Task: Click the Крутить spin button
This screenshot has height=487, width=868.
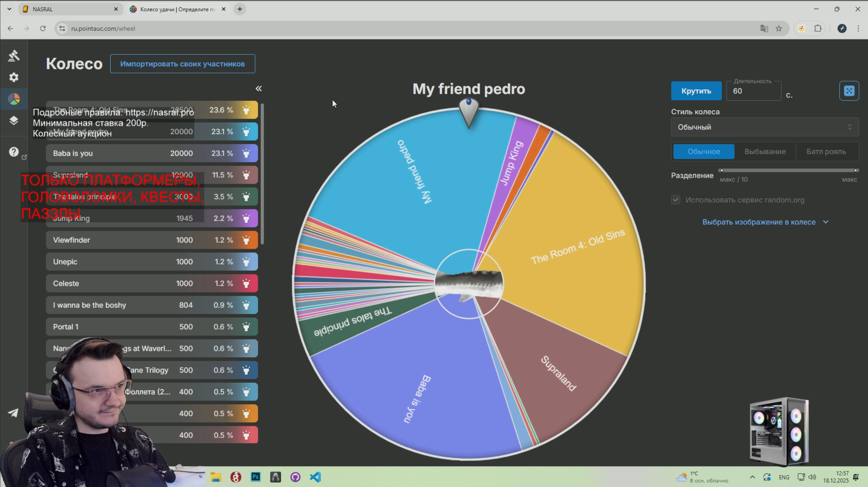Action: click(x=696, y=91)
